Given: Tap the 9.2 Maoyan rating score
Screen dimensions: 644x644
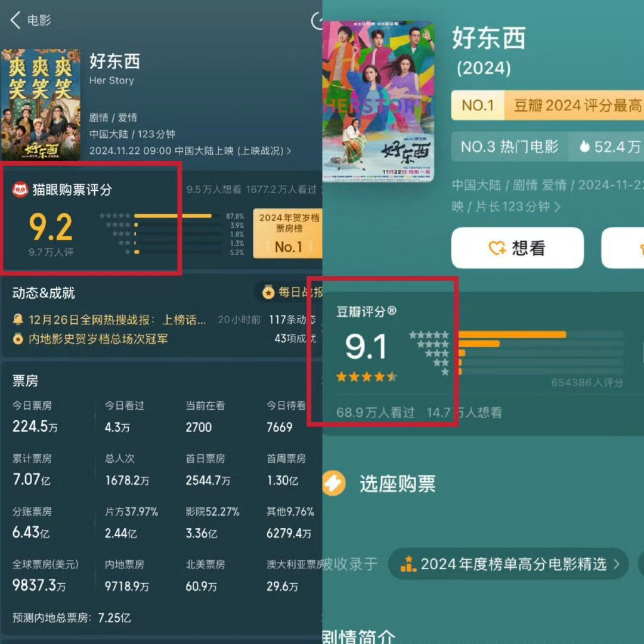Looking at the screenshot, I should coord(51,227).
